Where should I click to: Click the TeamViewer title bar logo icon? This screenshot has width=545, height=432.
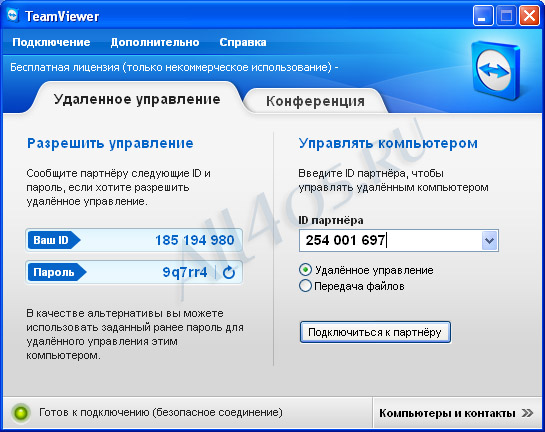13,16
